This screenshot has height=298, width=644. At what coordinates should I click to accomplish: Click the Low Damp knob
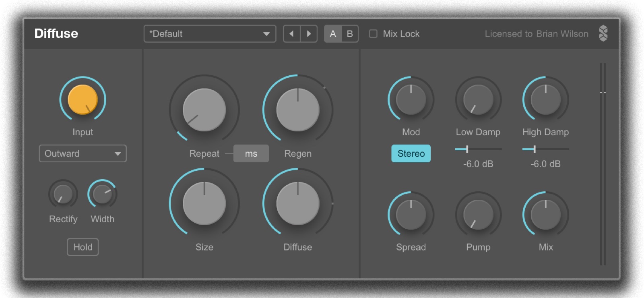[x=478, y=99]
